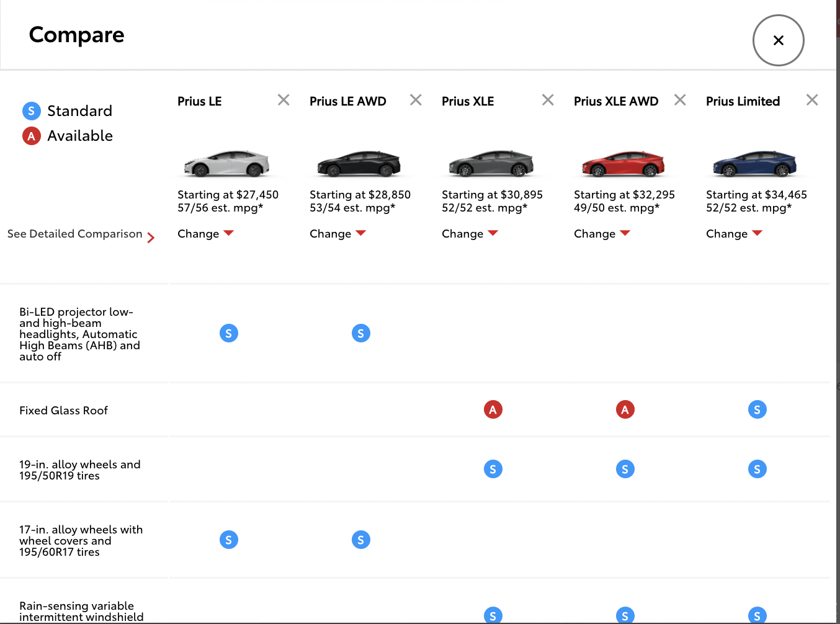840x624 pixels.
Task: Click the Standard icon for Prius LE Bi-LED headlights
Action: pos(229,333)
